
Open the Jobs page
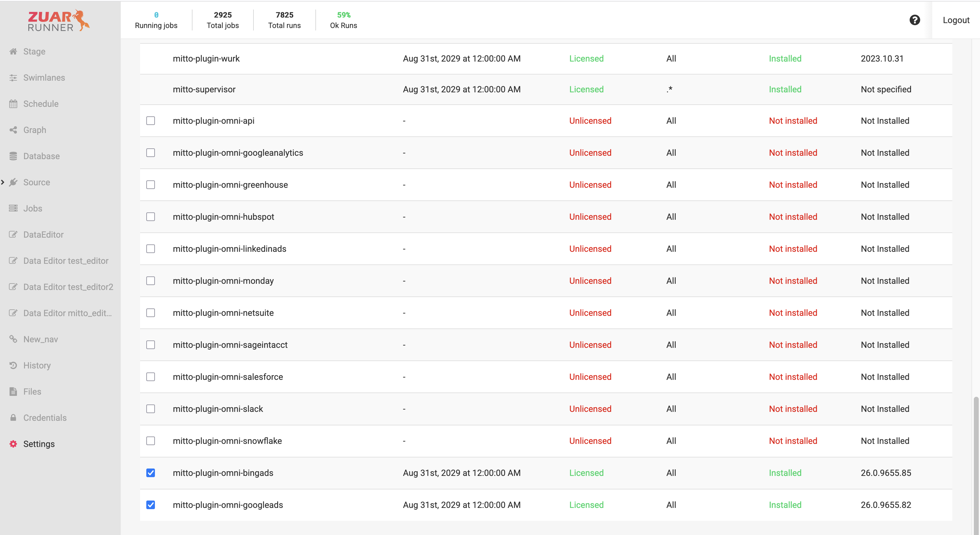[33, 208]
